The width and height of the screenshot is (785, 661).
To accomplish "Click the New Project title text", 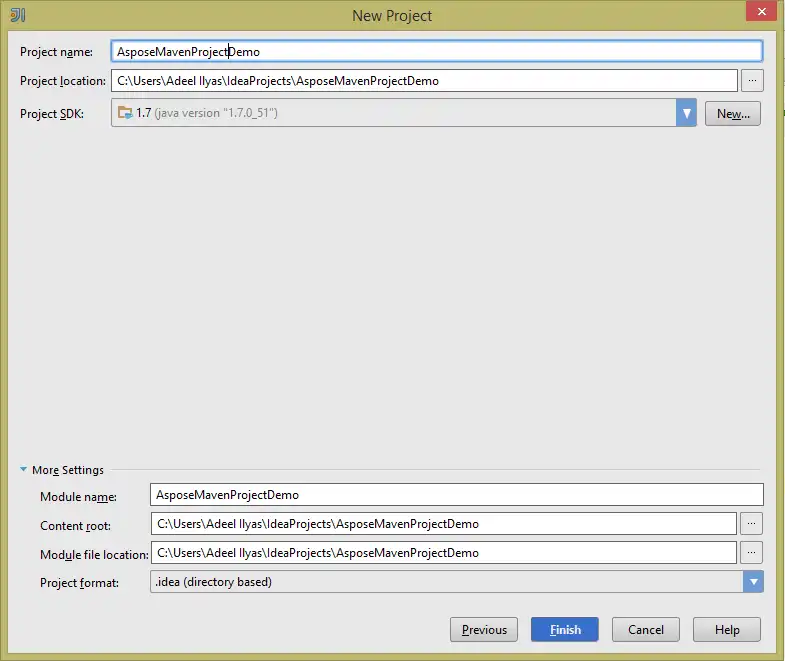I will click(392, 16).
